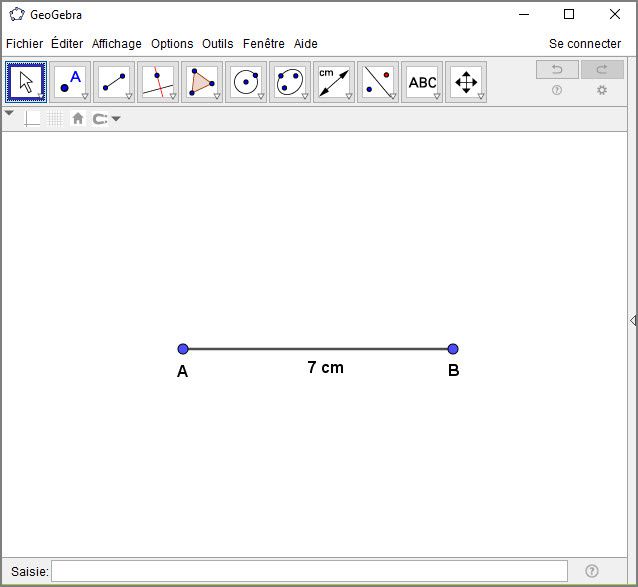Select segment AB line
Image resolution: width=638 pixels, height=587 pixels.
click(318, 349)
